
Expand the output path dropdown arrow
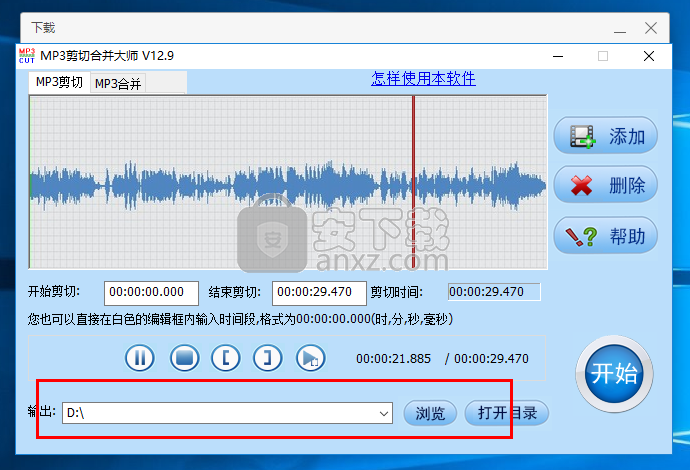(384, 414)
